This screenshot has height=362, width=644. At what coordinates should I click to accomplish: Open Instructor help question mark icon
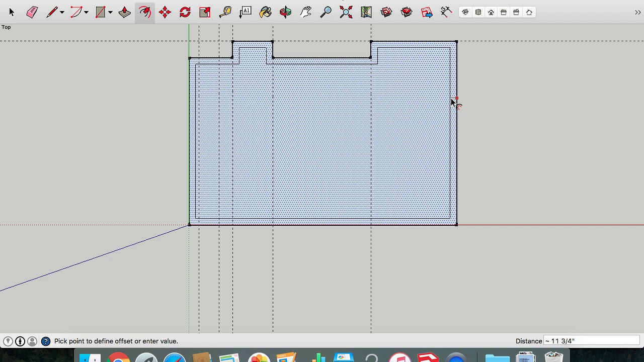46,341
